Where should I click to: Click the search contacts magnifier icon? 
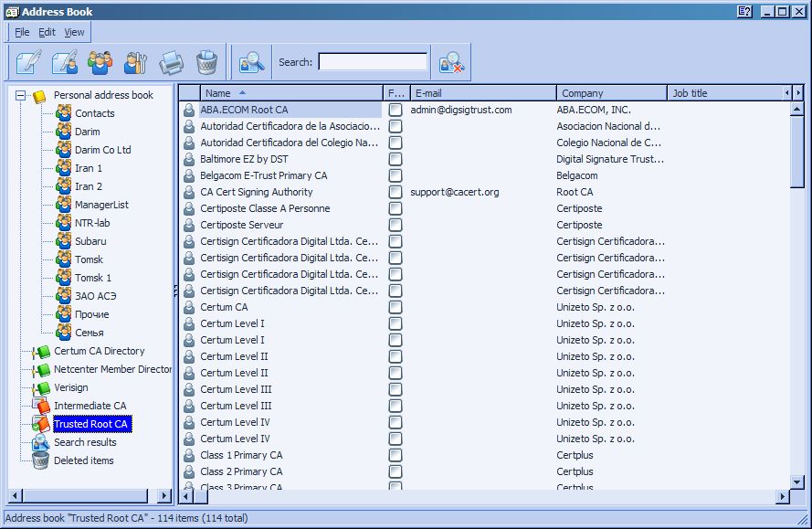[252, 63]
